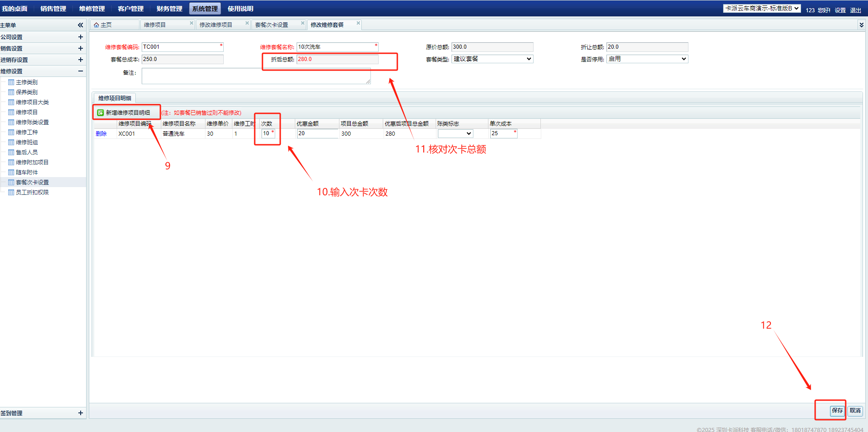
Task: Click the tab list chevron at far right
Action: [x=861, y=25]
